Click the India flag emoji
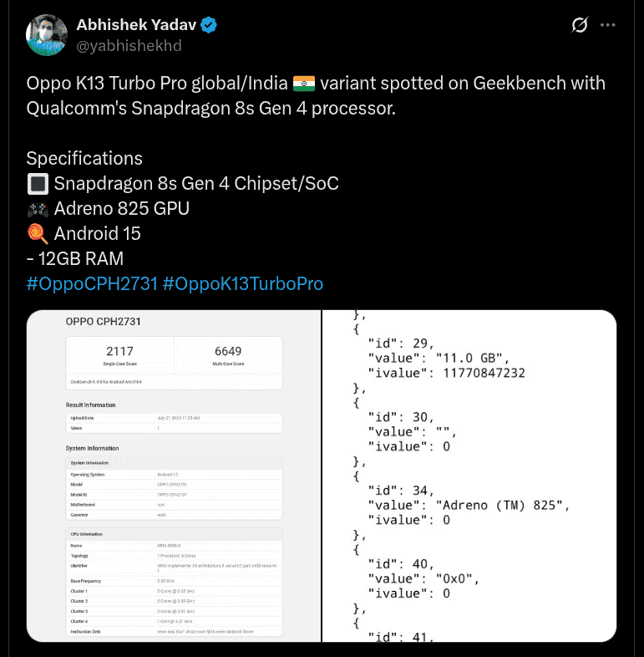The height and width of the screenshot is (657, 644). click(x=303, y=84)
